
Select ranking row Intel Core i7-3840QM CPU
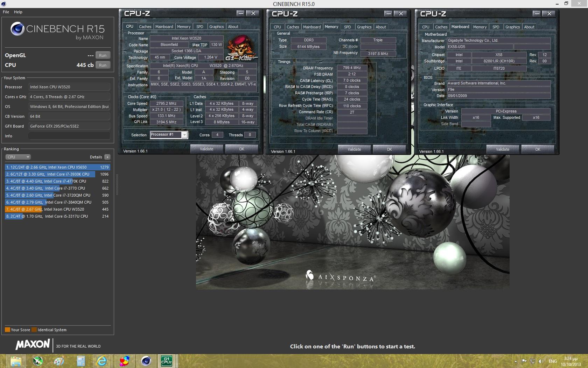pyautogui.click(x=57, y=202)
